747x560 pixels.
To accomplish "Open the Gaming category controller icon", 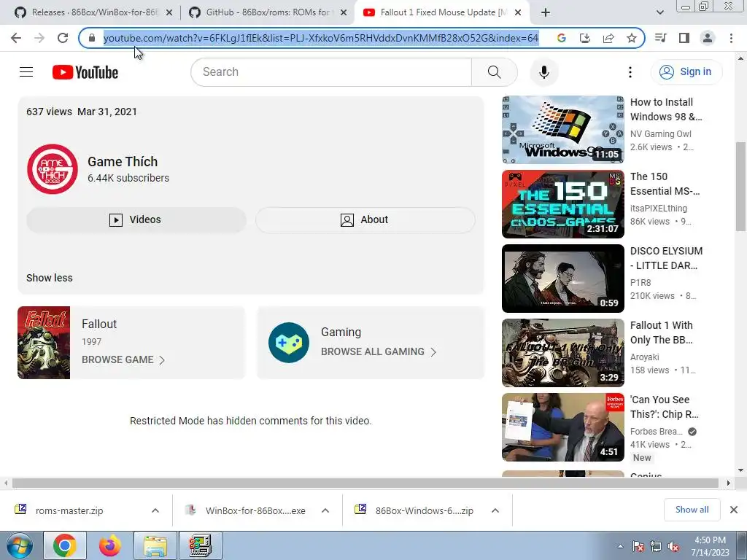I will [x=289, y=343].
